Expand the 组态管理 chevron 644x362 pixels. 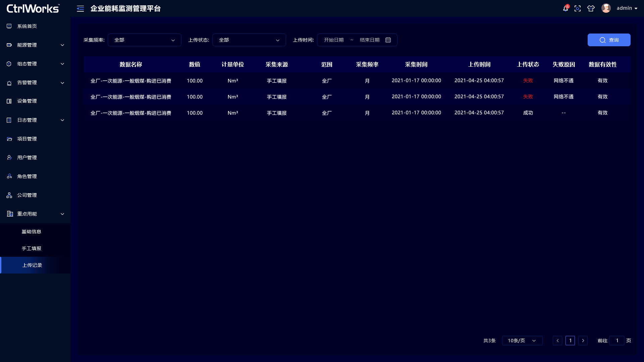coord(62,64)
